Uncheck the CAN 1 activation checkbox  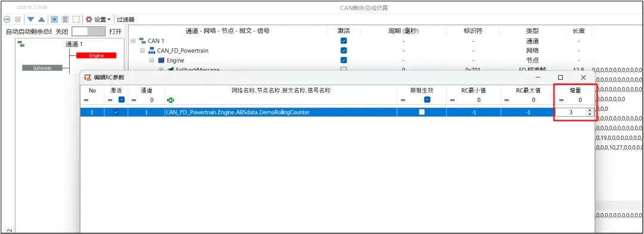[344, 41]
